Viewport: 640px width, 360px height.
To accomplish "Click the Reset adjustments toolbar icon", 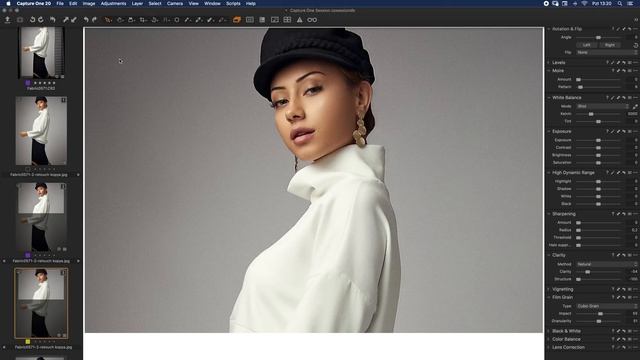I will [x=53, y=20].
